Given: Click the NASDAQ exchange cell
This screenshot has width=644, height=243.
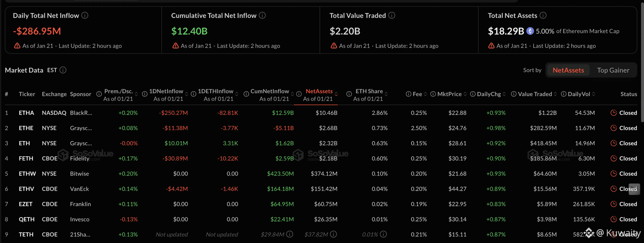Looking at the screenshot, I should click(54, 113).
